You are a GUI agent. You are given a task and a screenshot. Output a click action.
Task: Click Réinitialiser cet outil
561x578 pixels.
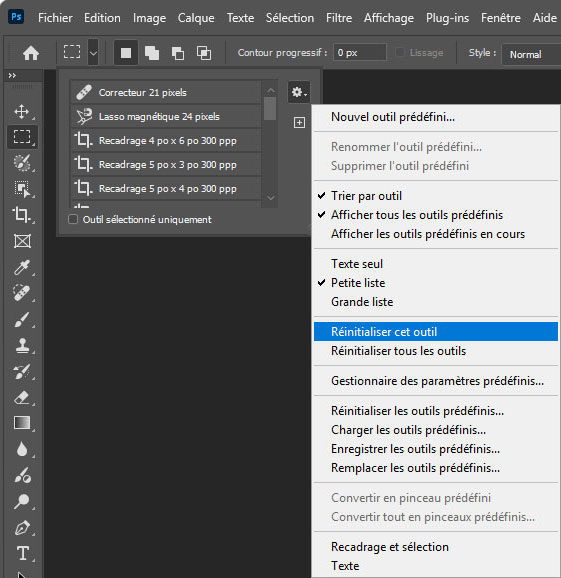(x=436, y=332)
